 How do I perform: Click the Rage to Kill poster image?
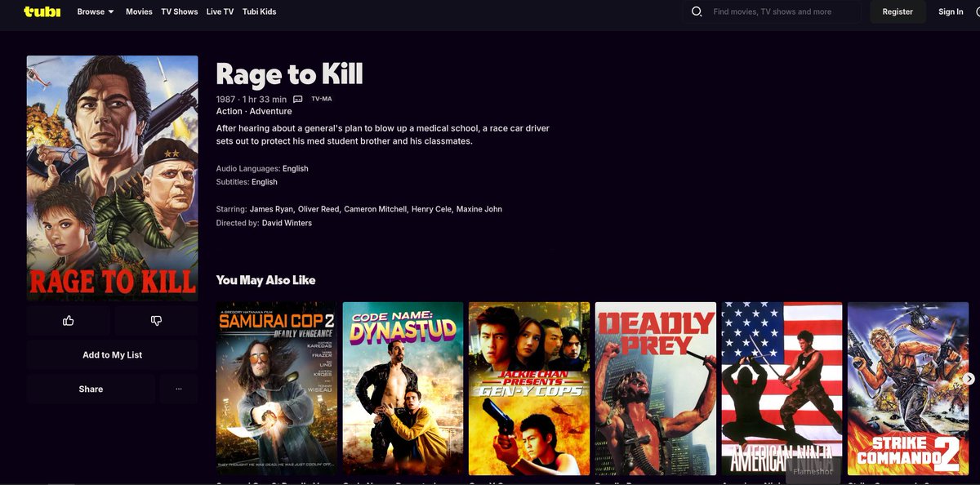click(x=113, y=178)
